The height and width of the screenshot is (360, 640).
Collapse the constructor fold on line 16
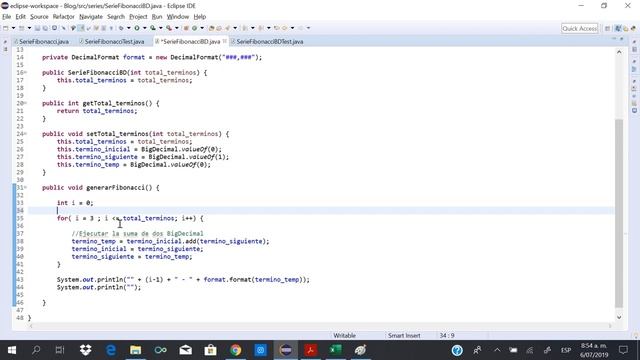[x=25, y=73]
